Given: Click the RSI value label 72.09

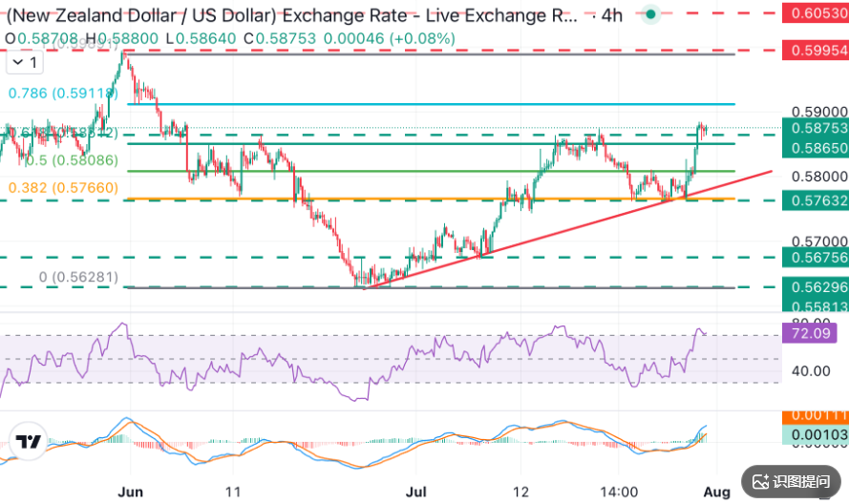Looking at the screenshot, I should [810, 333].
